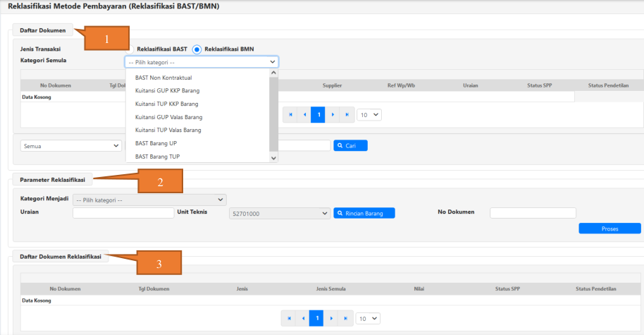The image size is (644, 335).
Task: Select BAST Barang UP option
Action: (x=156, y=143)
